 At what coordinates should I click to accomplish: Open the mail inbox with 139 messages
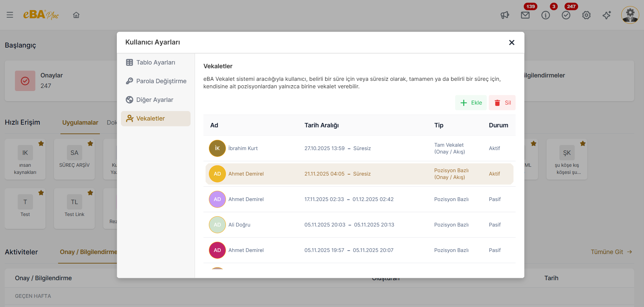(525, 15)
